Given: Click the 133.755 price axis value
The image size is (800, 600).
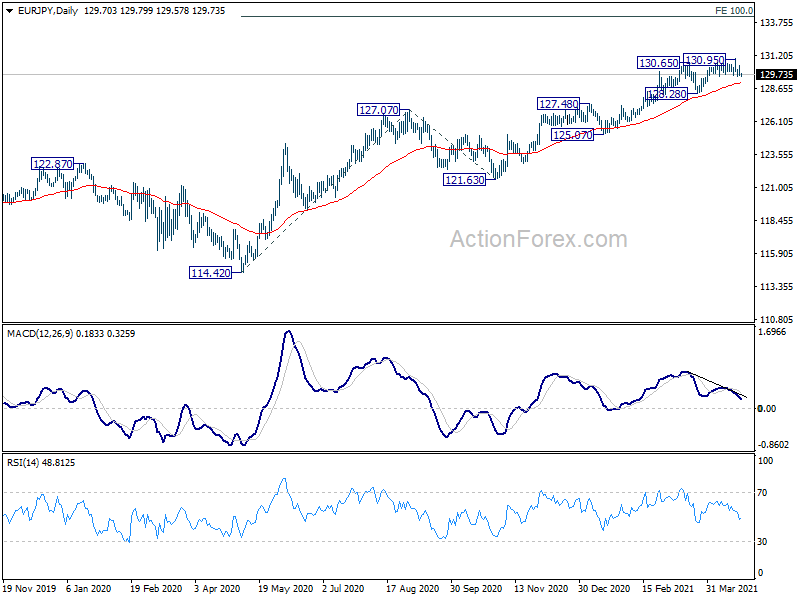Looking at the screenshot, I should [x=777, y=22].
